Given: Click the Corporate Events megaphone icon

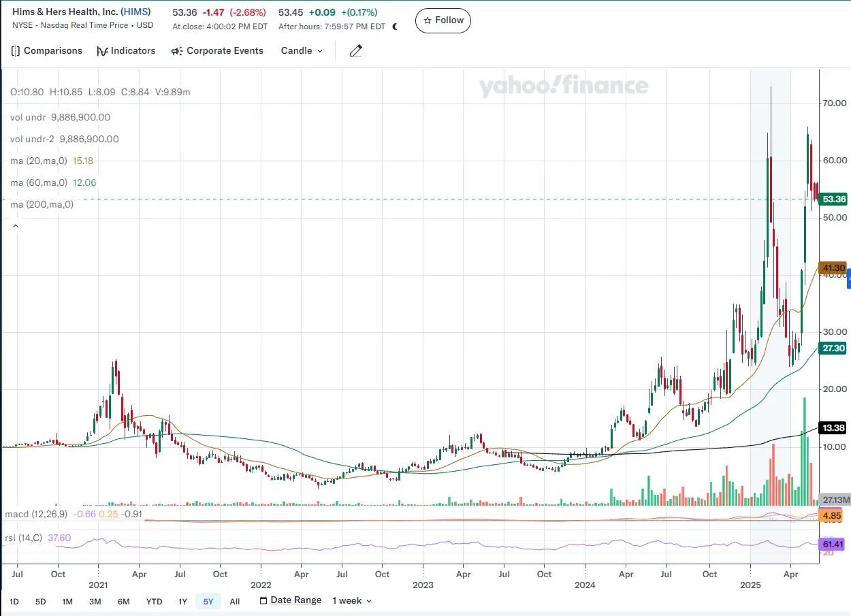Looking at the screenshot, I should 176,51.
